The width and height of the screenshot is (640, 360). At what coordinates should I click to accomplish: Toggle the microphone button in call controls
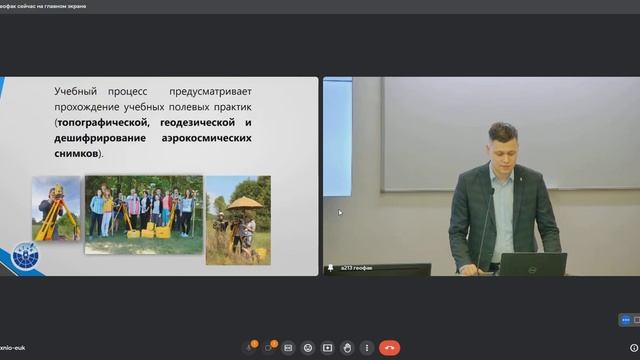(x=249, y=348)
